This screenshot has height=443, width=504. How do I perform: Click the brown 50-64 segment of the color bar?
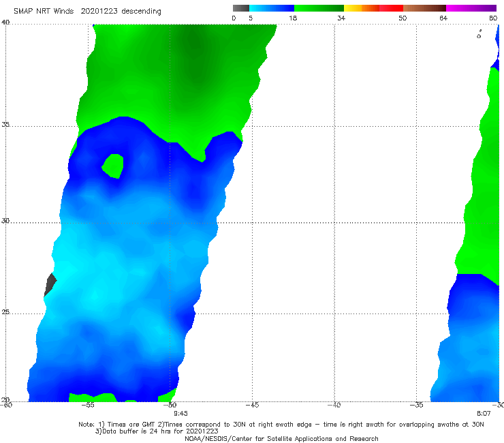424,8
